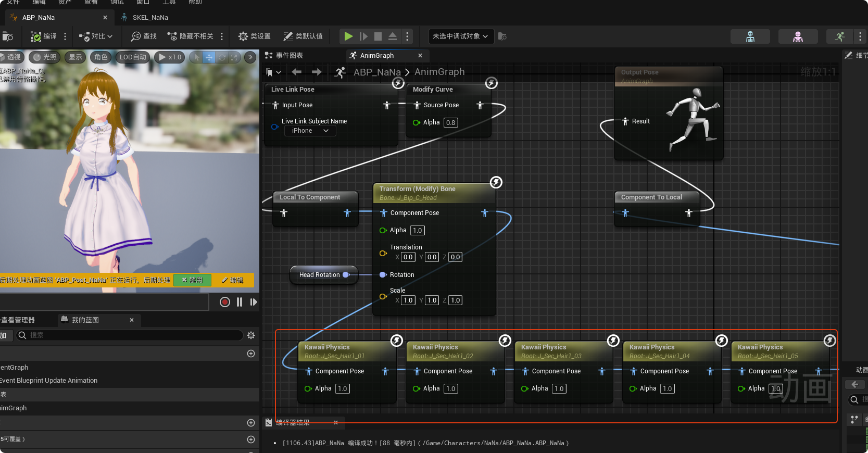The height and width of the screenshot is (453, 868).
Task: Click the Local To Component node title
Action: pyautogui.click(x=310, y=197)
